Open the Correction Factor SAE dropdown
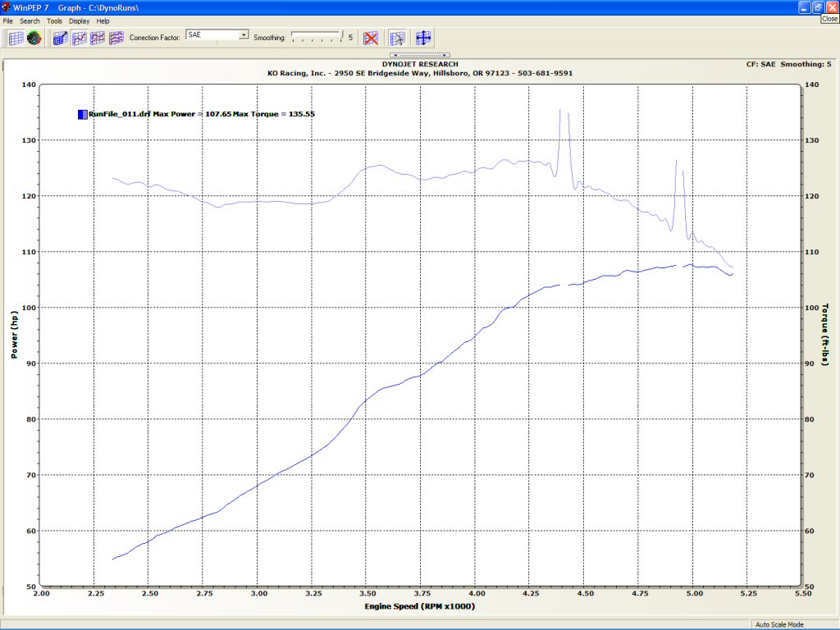The width and height of the screenshot is (840, 630). [244, 35]
